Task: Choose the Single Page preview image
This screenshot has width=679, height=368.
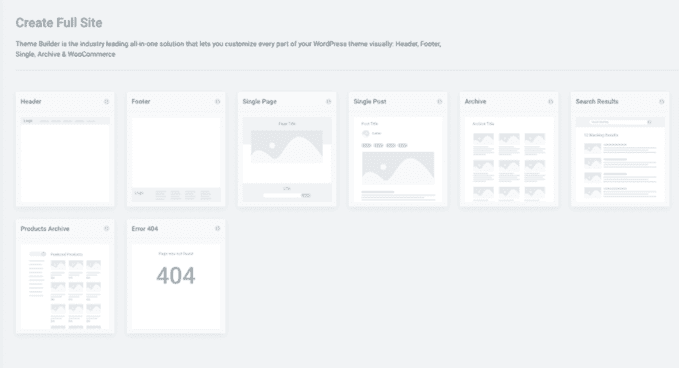Action: [x=287, y=159]
